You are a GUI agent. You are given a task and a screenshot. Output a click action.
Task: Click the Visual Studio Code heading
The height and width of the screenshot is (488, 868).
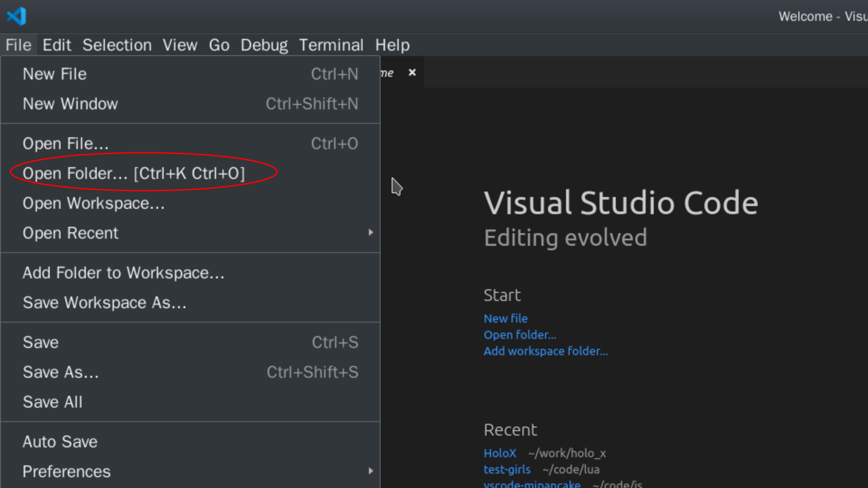tap(621, 203)
